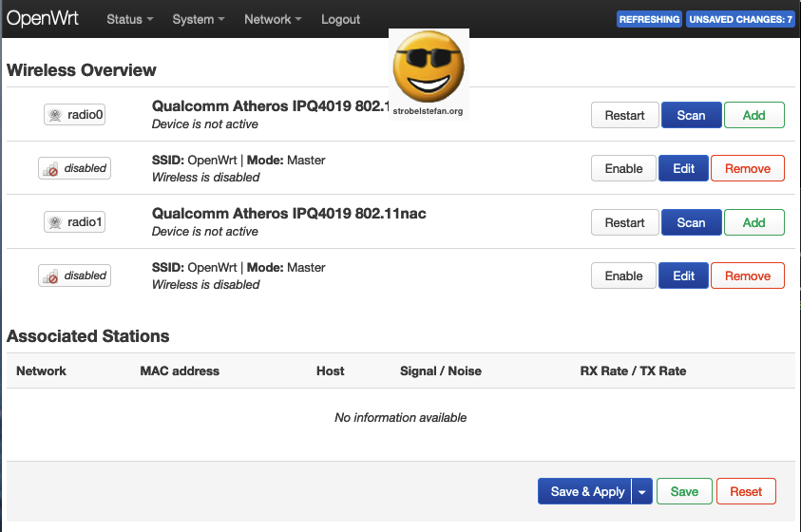Image resolution: width=801 pixels, height=532 pixels.
Task: Click the radio1 'Device is not active' text
Action: [205, 231]
